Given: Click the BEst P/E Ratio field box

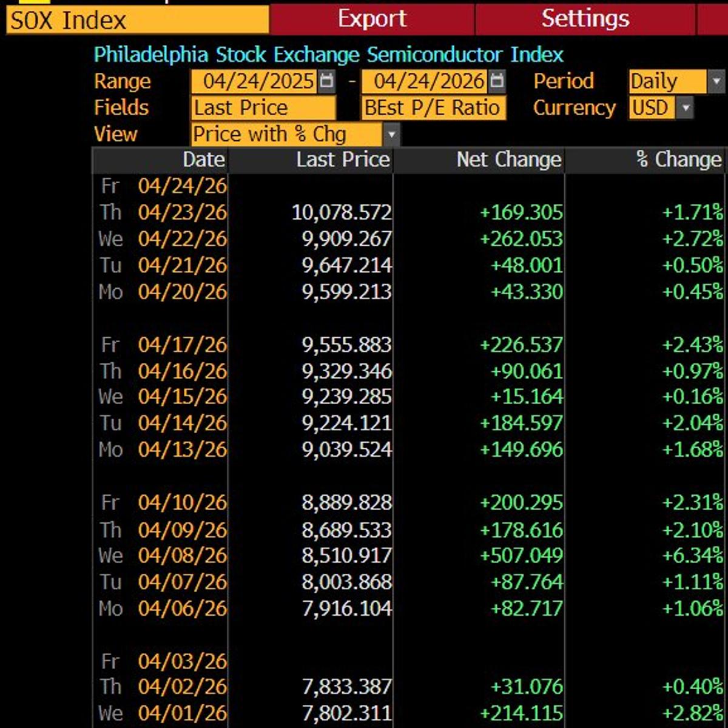Looking at the screenshot, I should 433,107.
